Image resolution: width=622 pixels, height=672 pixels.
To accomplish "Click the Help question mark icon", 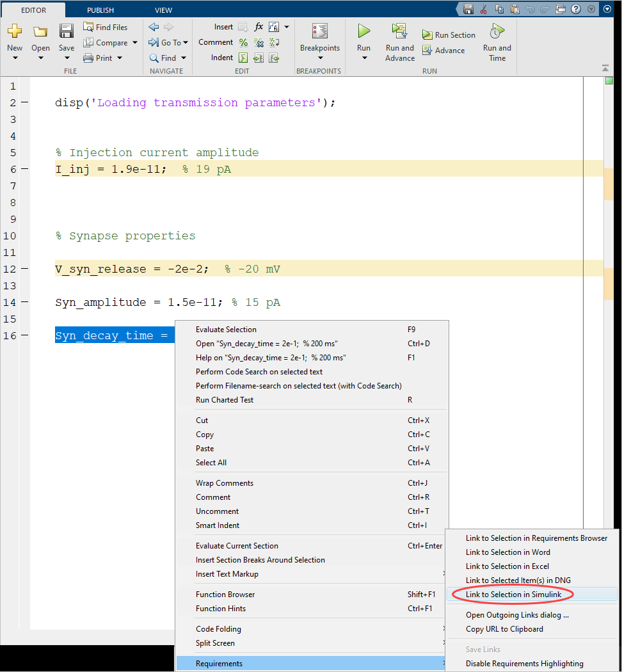I will (x=576, y=9).
